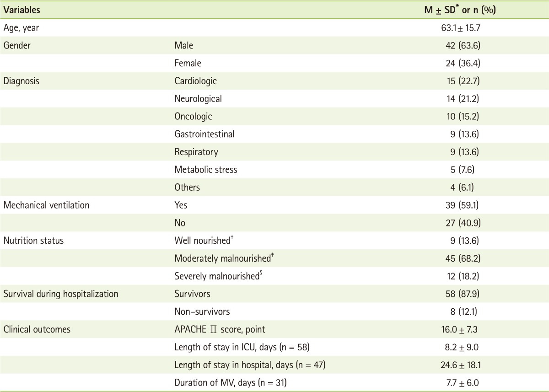Click the Survival during hospitalization label

pos(60,294)
